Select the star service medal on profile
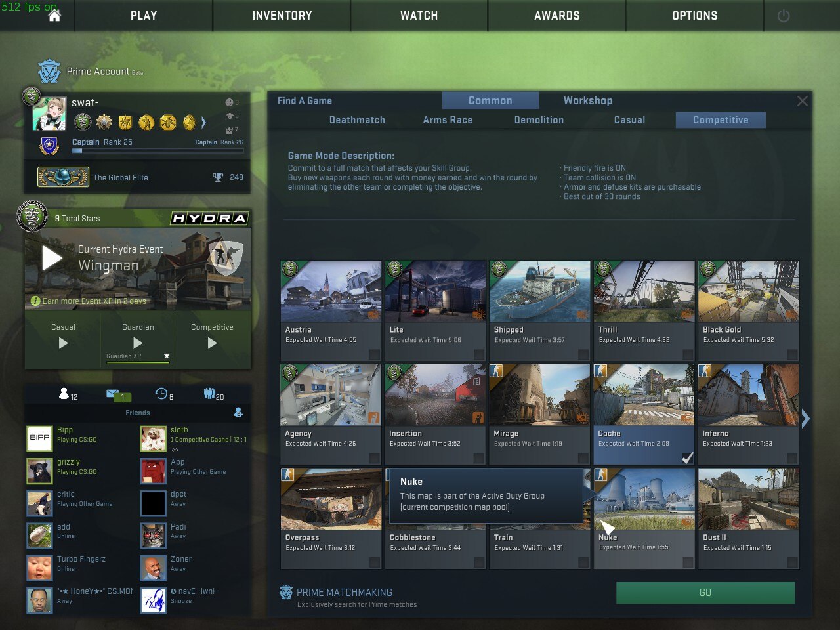The width and height of the screenshot is (840, 630). coord(104,122)
